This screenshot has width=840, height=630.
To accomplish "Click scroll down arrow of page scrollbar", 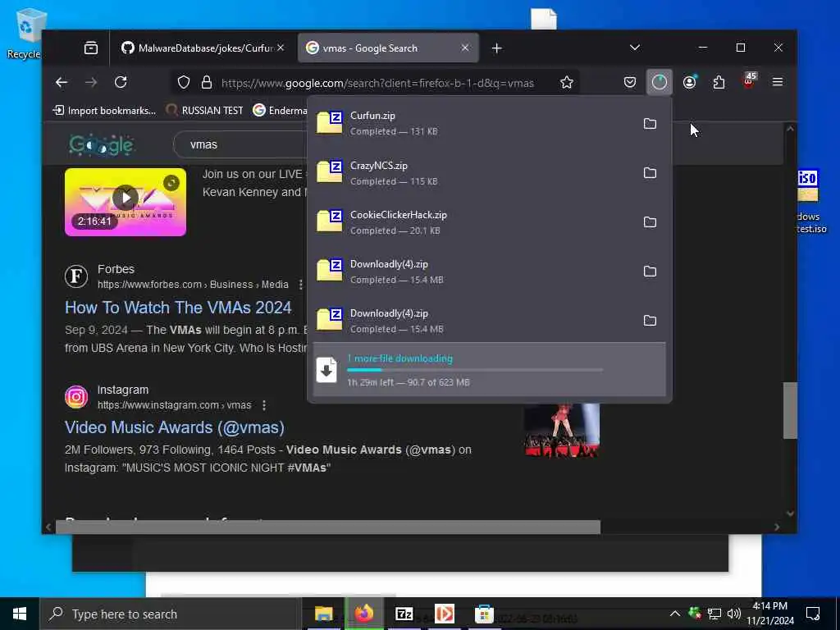I will point(790,514).
